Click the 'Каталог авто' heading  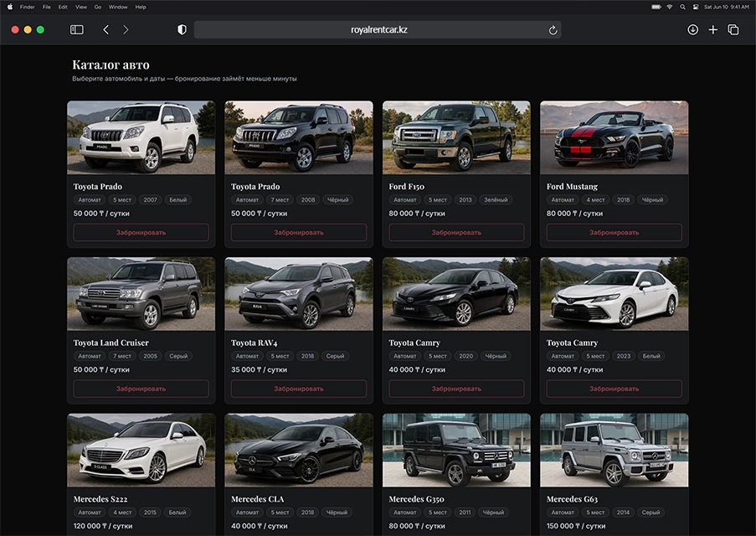(x=111, y=64)
